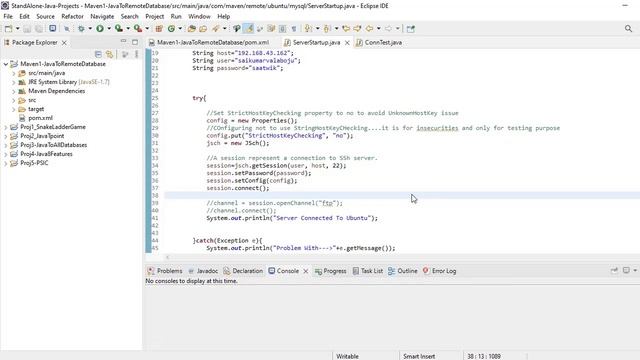Click the Save All toolbar icon
This screenshot has width=640, height=360.
click(39, 29)
